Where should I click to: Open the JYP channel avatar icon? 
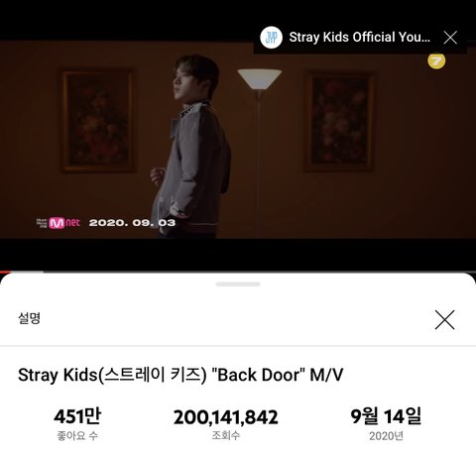coord(271,38)
